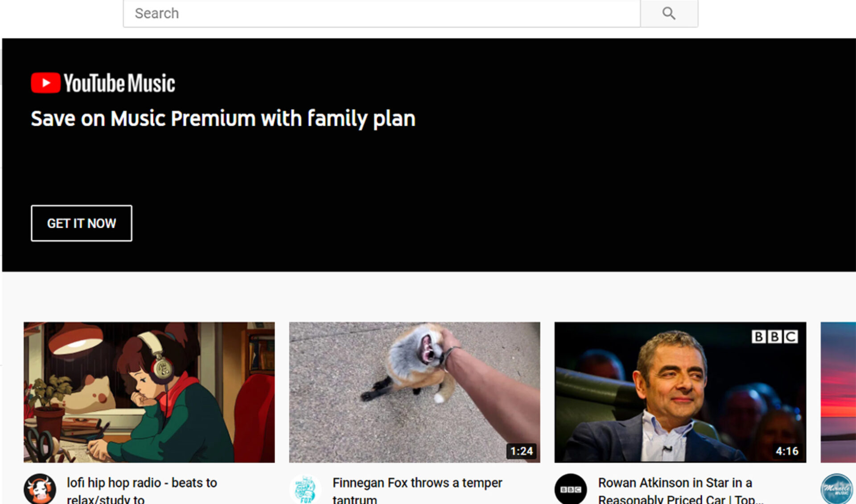Open Rowan Atkinson in Star video title
856x504 pixels.
coord(680,491)
